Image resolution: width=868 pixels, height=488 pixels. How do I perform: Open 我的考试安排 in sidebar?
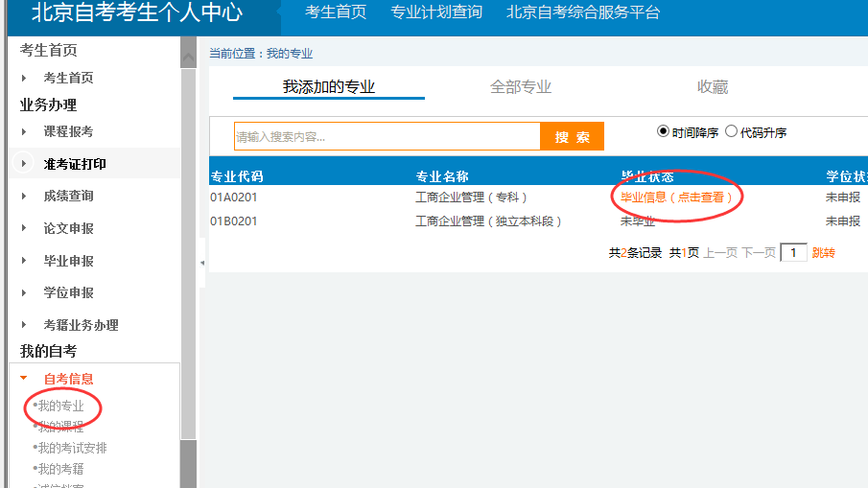pyautogui.click(x=73, y=448)
